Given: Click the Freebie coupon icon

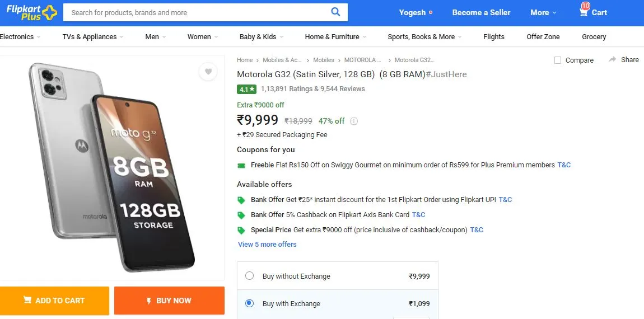Looking at the screenshot, I should click(241, 166).
